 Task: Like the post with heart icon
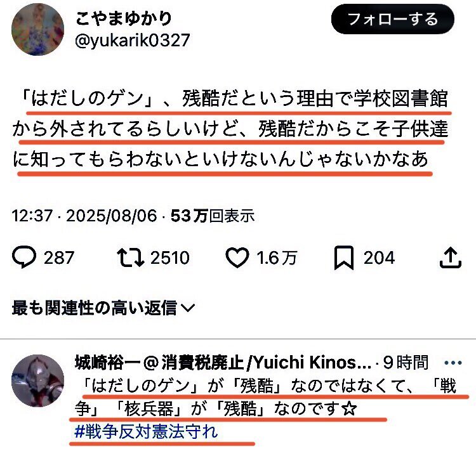[x=237, y=257]
